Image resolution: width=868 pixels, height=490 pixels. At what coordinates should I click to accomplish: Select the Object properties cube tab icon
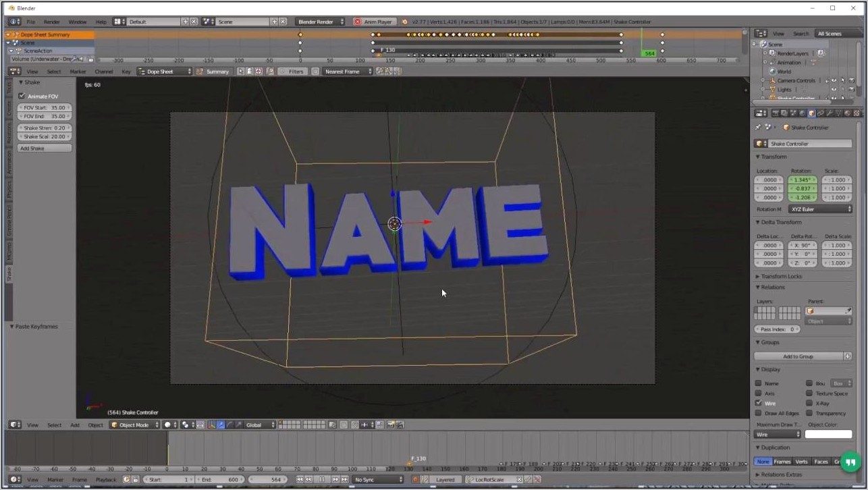pyautogui.click(x=811, y=113)
